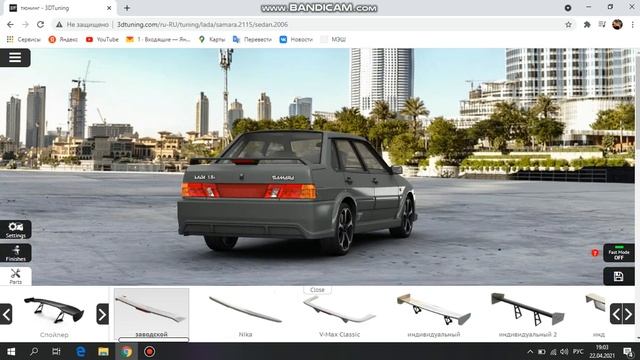Open the hamburger main menu
The height and width of the screenshot is (360, 640).
pyautogui.click(x=15, y=58)
